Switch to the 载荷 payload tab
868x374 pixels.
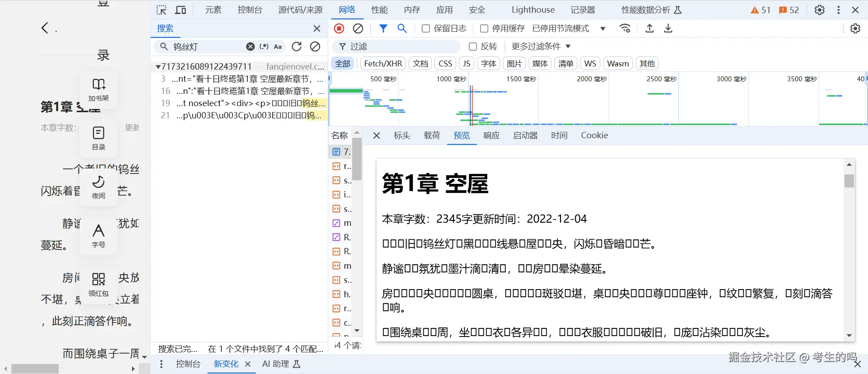point(432,136)
